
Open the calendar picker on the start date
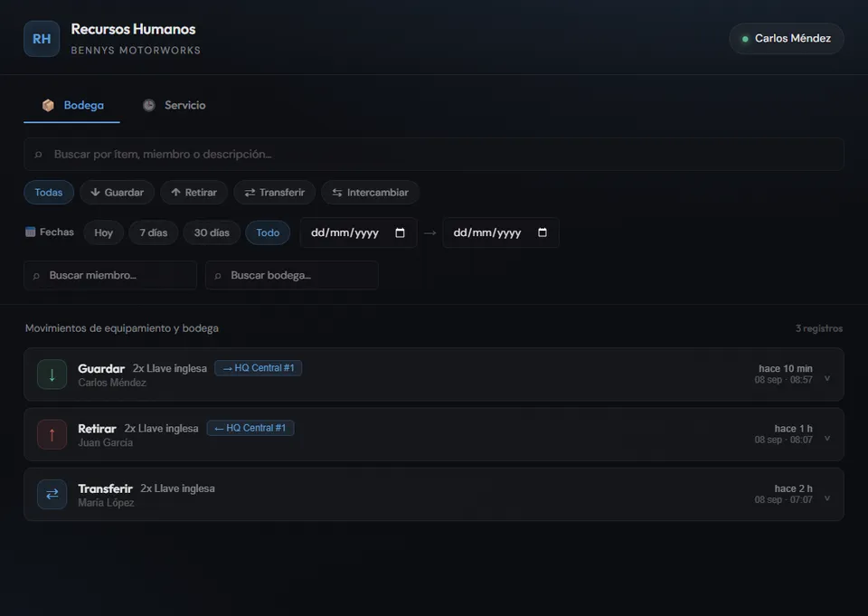click(400, 232)
